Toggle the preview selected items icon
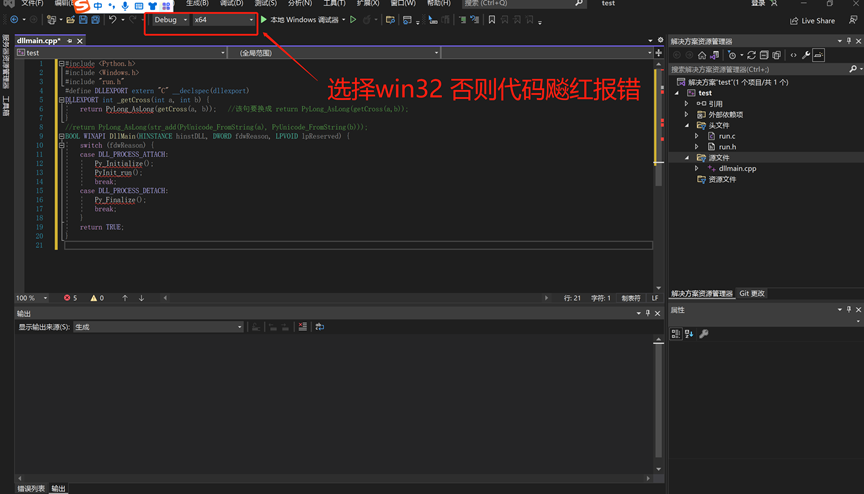The width and height of the screenshot is (864, 494). pos(819,55)
